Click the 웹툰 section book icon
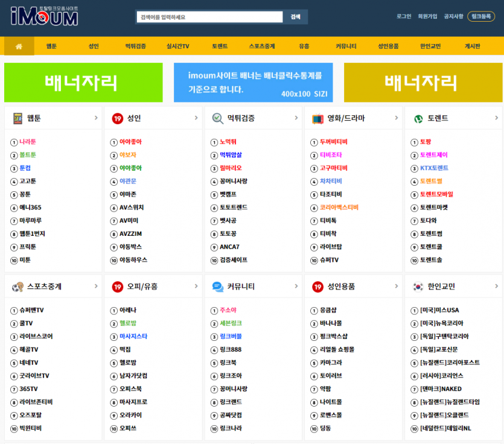The height and width of the screenshot is (444, 504). pos(18,118)
